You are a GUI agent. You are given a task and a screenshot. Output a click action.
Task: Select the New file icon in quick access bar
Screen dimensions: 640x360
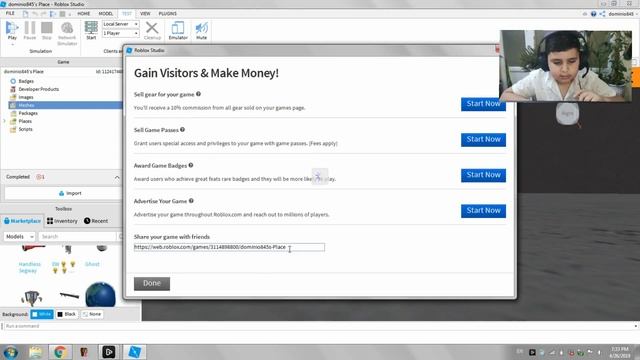26,14
